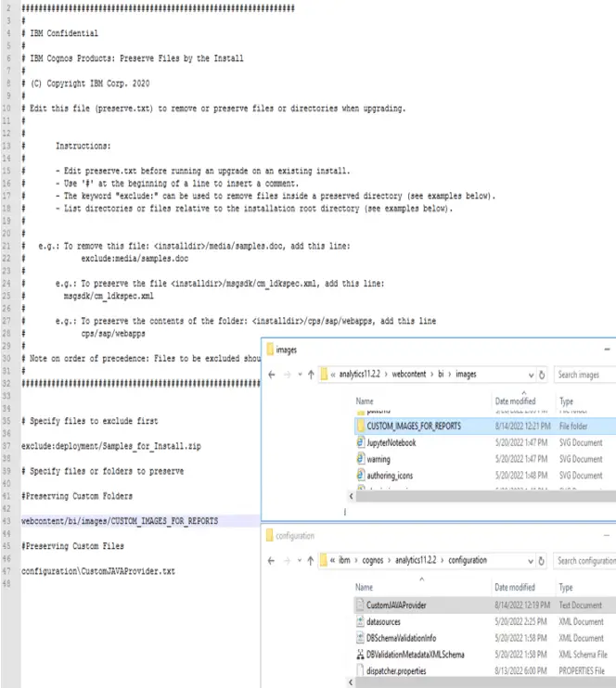Go back in images explorer window
The width and height of the screenshot is (616, 688).
coord(271,375)
